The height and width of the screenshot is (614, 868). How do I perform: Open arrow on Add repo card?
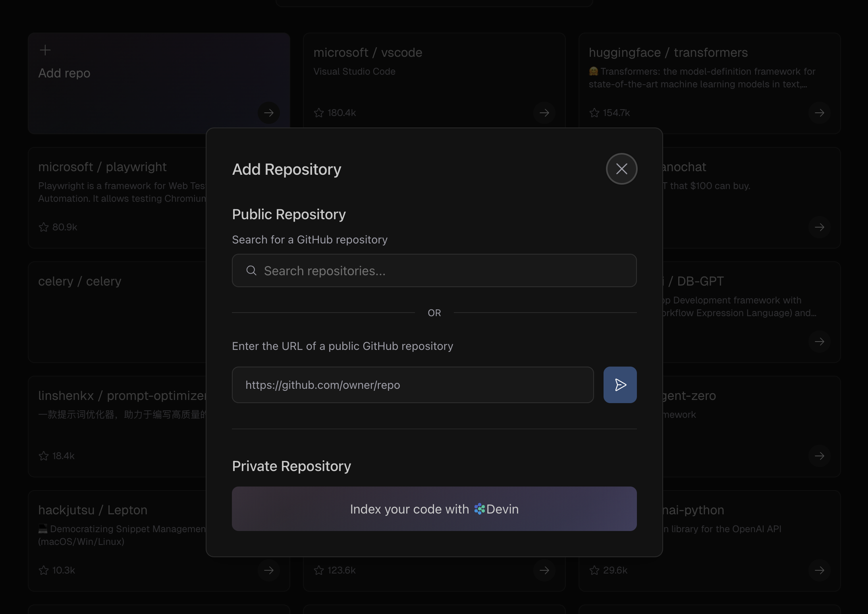(x=269, y=113)
